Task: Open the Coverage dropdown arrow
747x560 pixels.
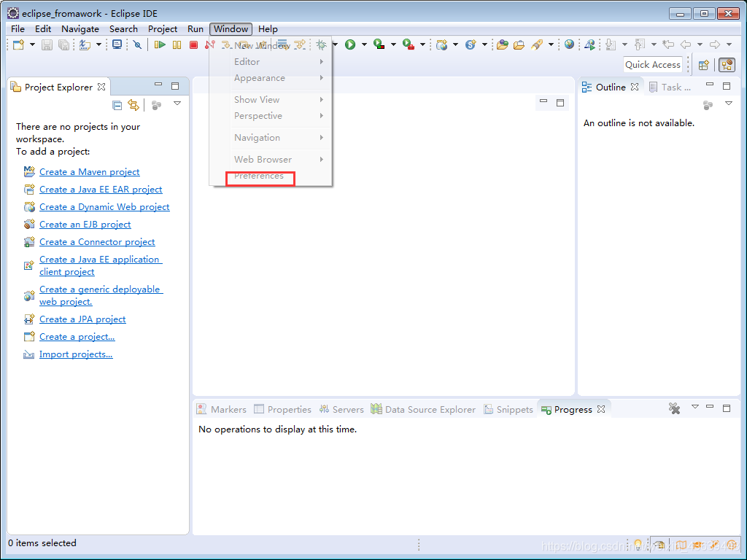Action: click(x=393, y=44)
